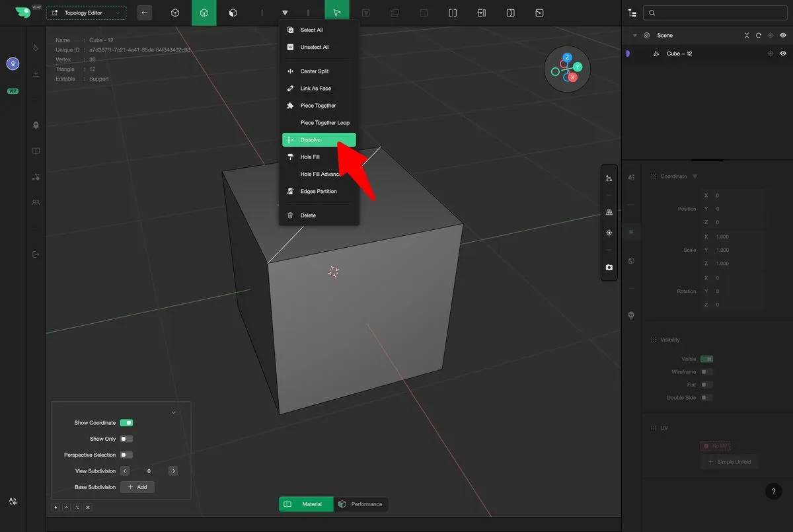The height and width of the screenshot is (532, 793).
Task: Turn on Perspective Selection switch
Action: [126, 455]
